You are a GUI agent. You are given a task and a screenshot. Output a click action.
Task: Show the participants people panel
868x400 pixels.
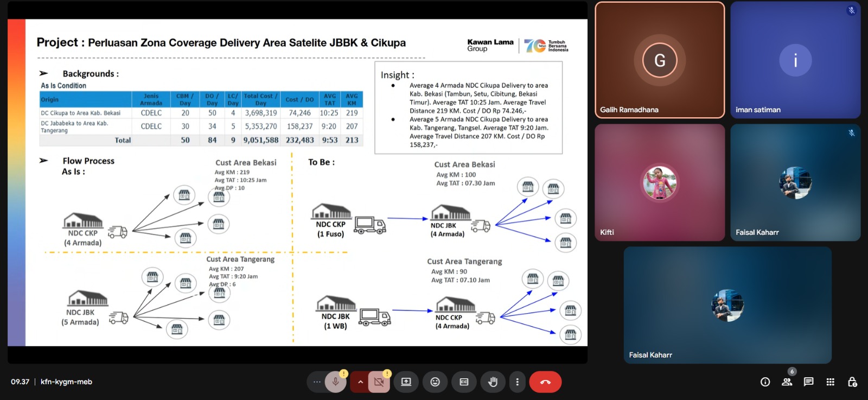[x=787, y=382]
